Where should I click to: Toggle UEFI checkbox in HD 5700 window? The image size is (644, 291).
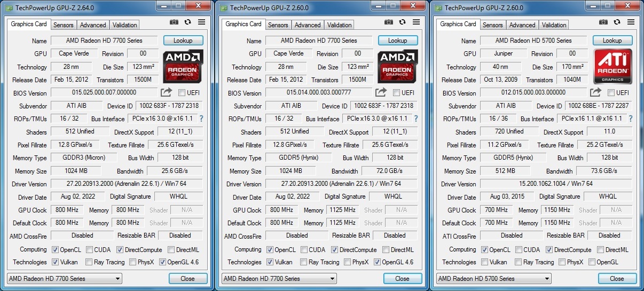[x=611, y=93]
